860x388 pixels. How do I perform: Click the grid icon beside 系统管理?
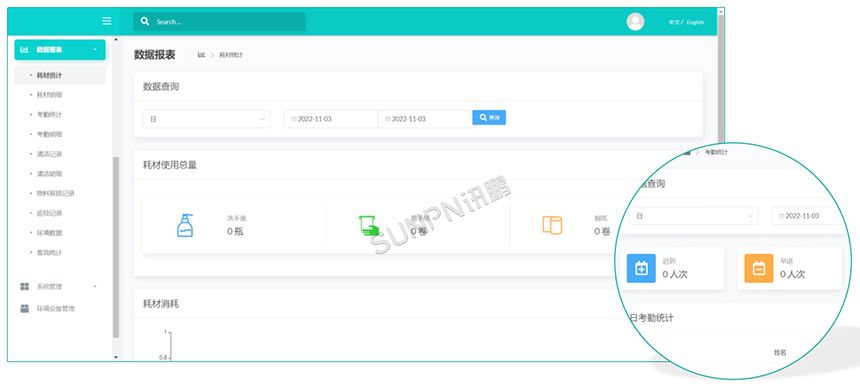(25, 286)
